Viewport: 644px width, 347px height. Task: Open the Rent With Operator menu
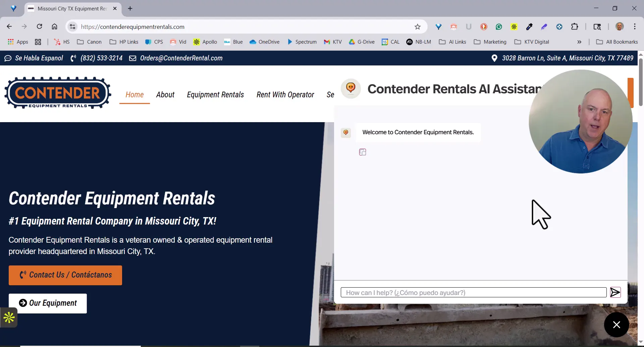pos(285,95)
